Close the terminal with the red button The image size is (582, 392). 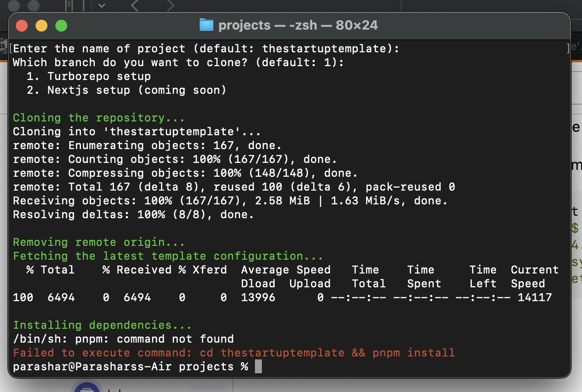pos(22,26)
